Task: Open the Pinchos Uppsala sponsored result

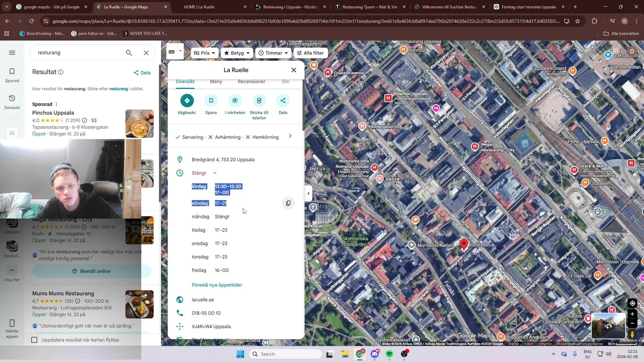Action: (x=53, y=113)
